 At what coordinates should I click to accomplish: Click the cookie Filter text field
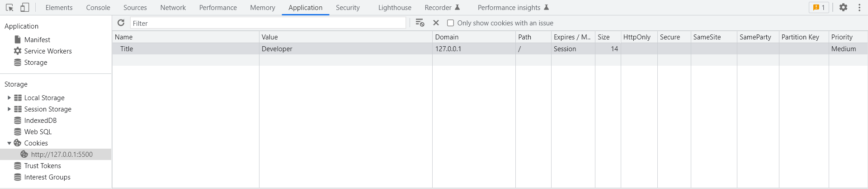click(x=268, y=23)
